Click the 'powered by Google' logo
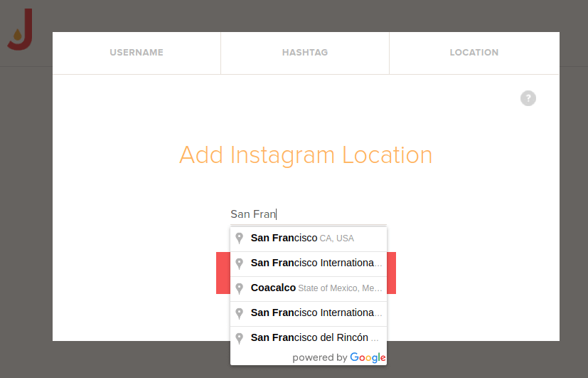This screenshot has height=378, width=588. tap(338, 357)
